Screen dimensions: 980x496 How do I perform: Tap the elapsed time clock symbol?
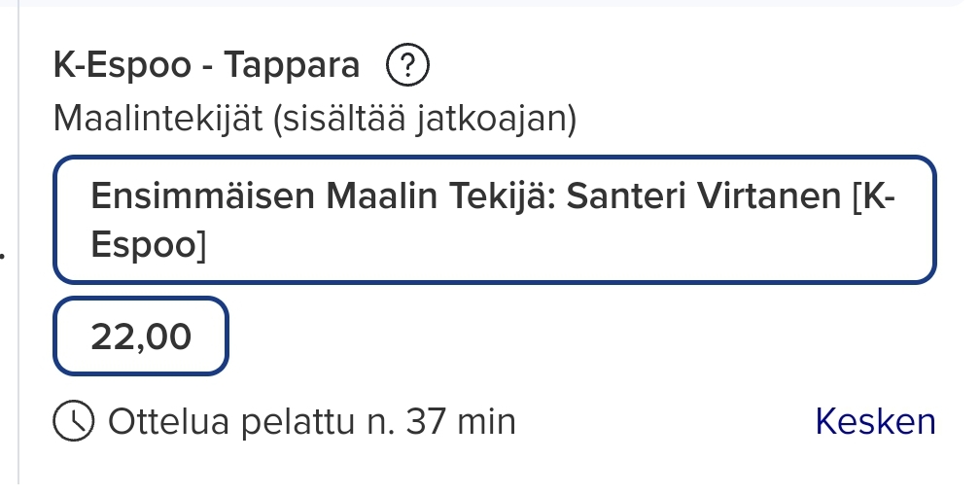click(x=74, y=421)
